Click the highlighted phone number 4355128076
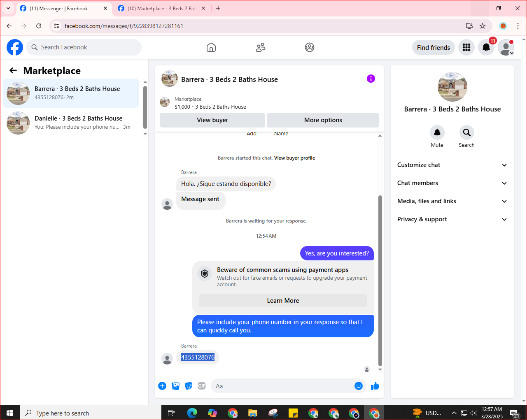This screenshot has width=527, height=420. pyautogui.click(x=198, y=357)
